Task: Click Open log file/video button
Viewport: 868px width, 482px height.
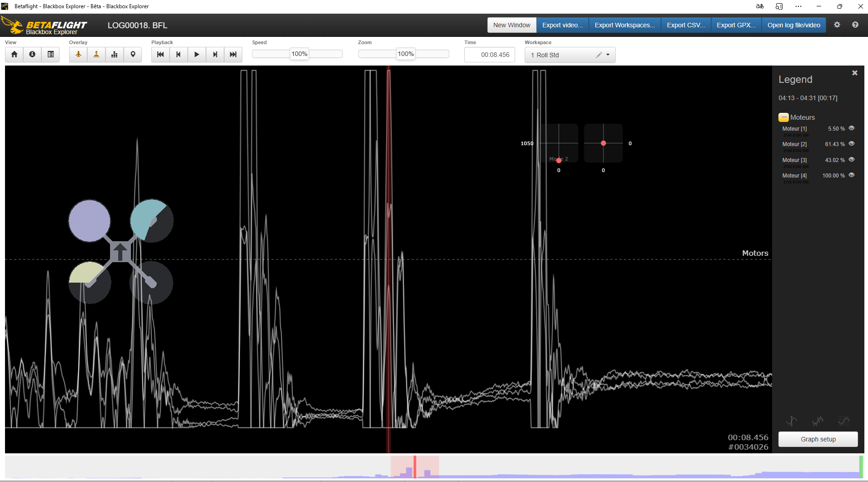Action: coord(793,25)
